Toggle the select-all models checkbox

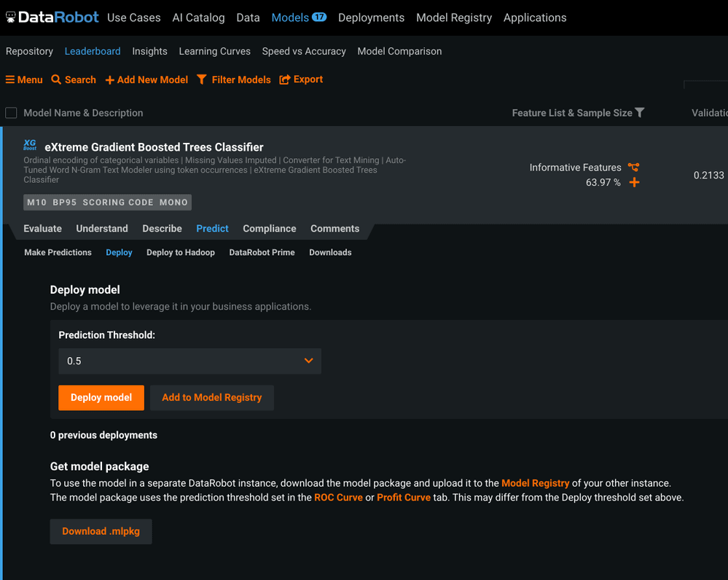click(x=11, y=113)
